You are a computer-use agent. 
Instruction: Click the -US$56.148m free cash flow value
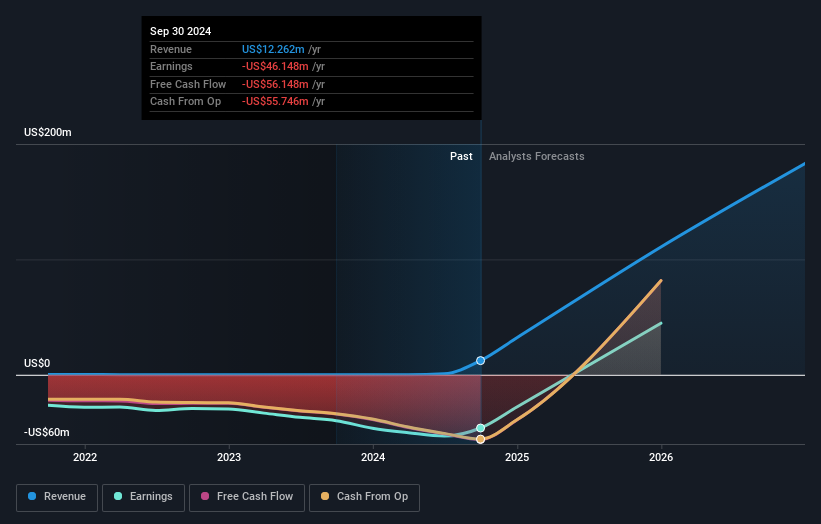tap(275, 84)
